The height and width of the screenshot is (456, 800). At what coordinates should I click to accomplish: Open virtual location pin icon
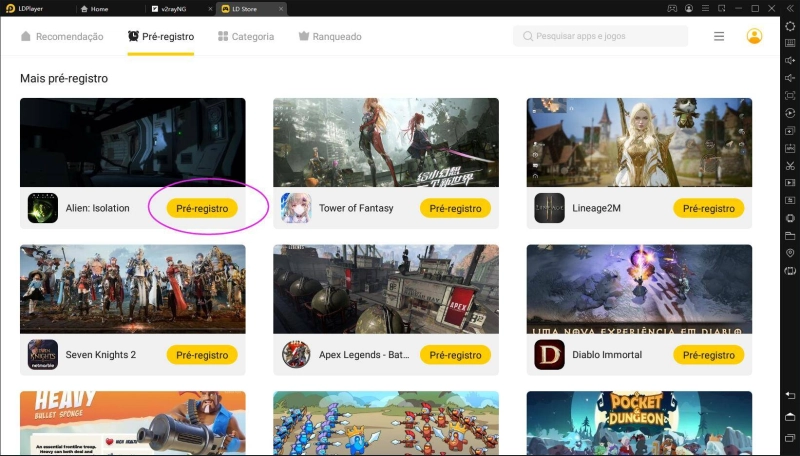tap(790, 253)
